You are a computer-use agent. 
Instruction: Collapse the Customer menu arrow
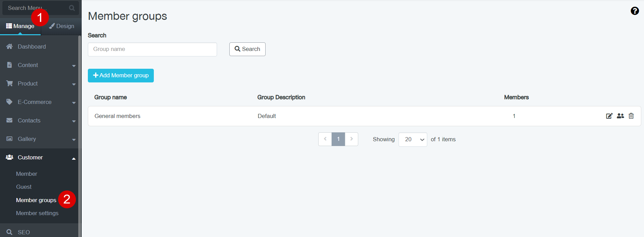(x=74, y=158)
